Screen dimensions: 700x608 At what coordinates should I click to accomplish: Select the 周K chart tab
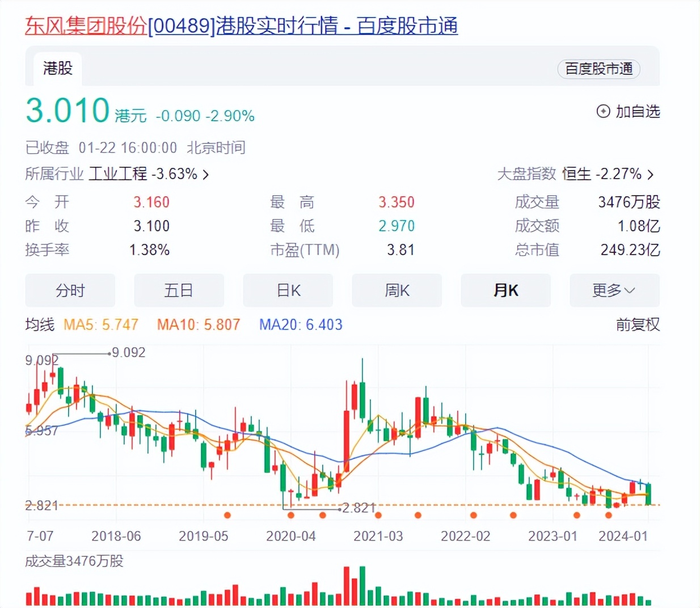[x=397, y=290]
